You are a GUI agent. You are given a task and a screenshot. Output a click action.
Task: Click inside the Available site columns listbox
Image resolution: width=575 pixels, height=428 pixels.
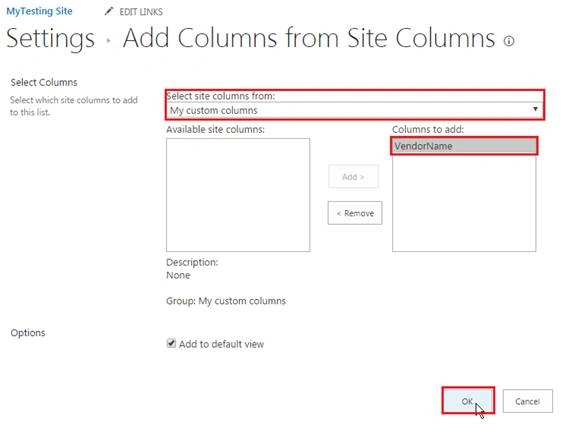click(x=238, y=195)
